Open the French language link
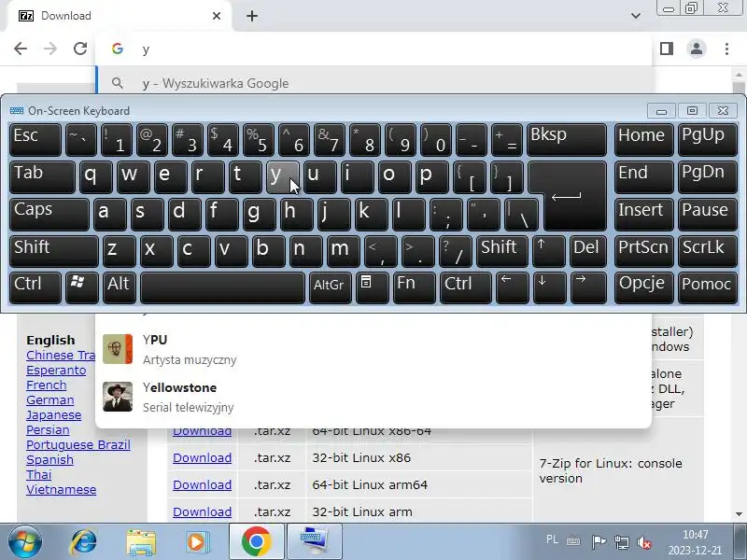The width and height of the screenshot is (747, 560). click(x=46, y=385)
